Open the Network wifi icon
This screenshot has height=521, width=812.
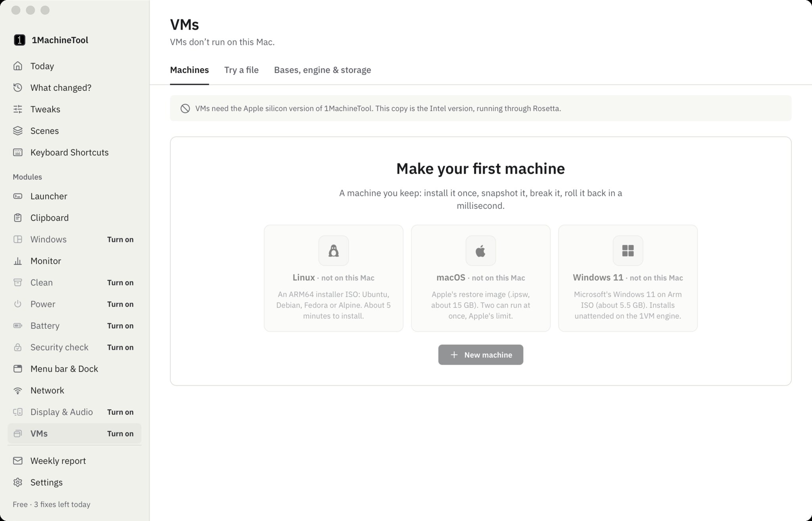pyautogui.click(x=18, y=391)
